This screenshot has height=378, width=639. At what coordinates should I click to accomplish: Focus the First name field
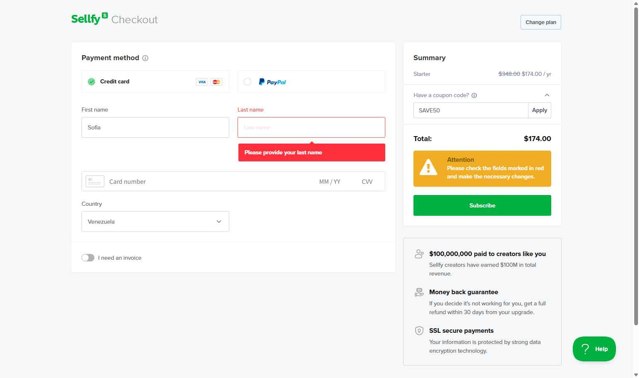[155, 127]
